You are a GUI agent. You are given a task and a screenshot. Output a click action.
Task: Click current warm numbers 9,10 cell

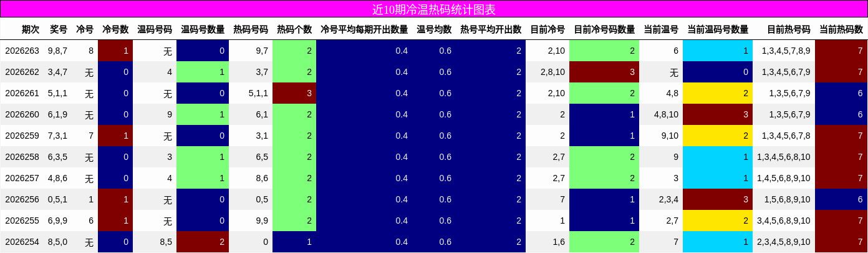point(661,136)
